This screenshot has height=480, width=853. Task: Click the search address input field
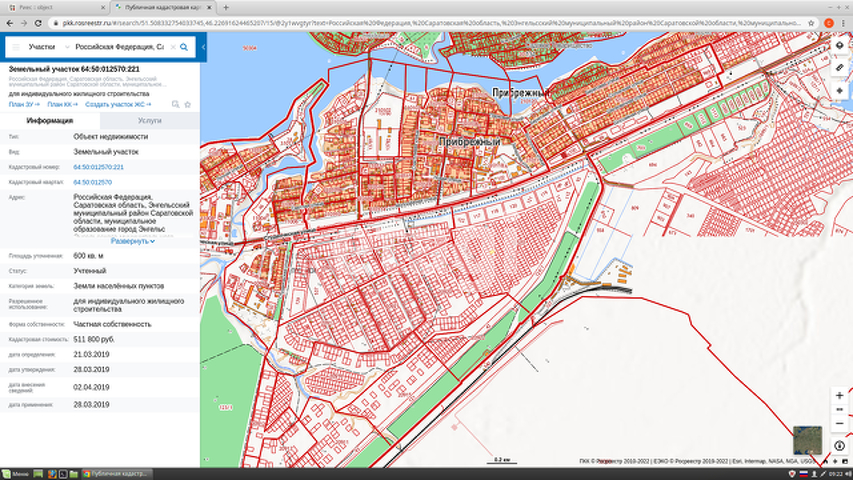coord(119,47)
